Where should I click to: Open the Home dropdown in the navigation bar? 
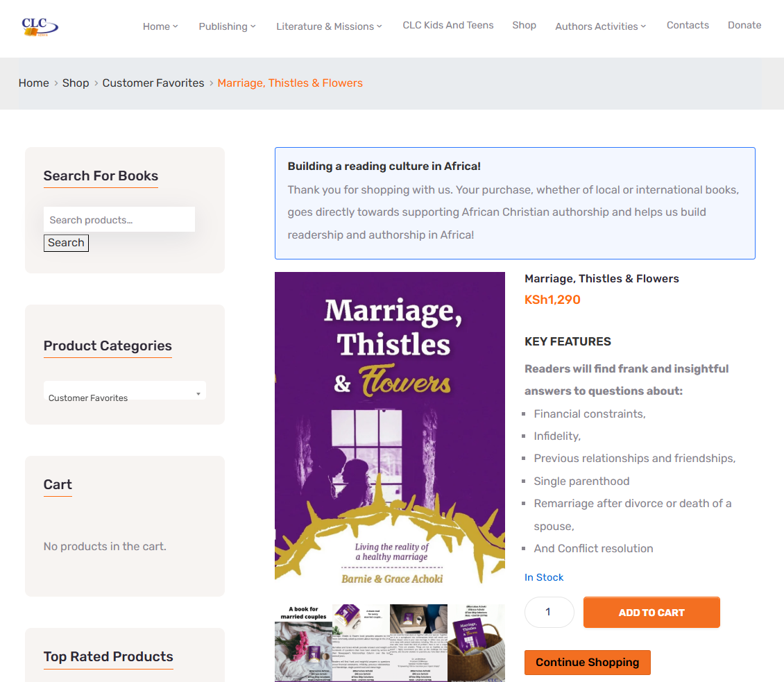point(160,26)
